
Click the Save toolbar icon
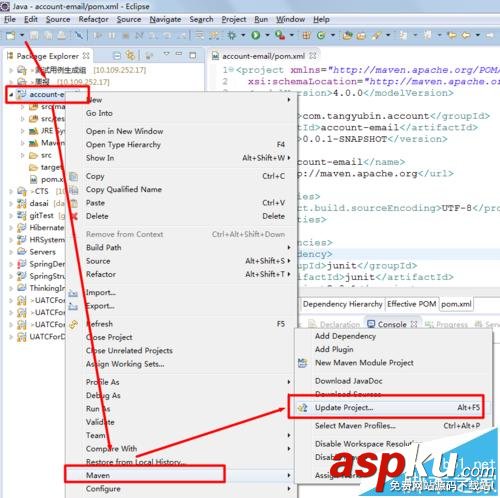[x=34, y=35]
